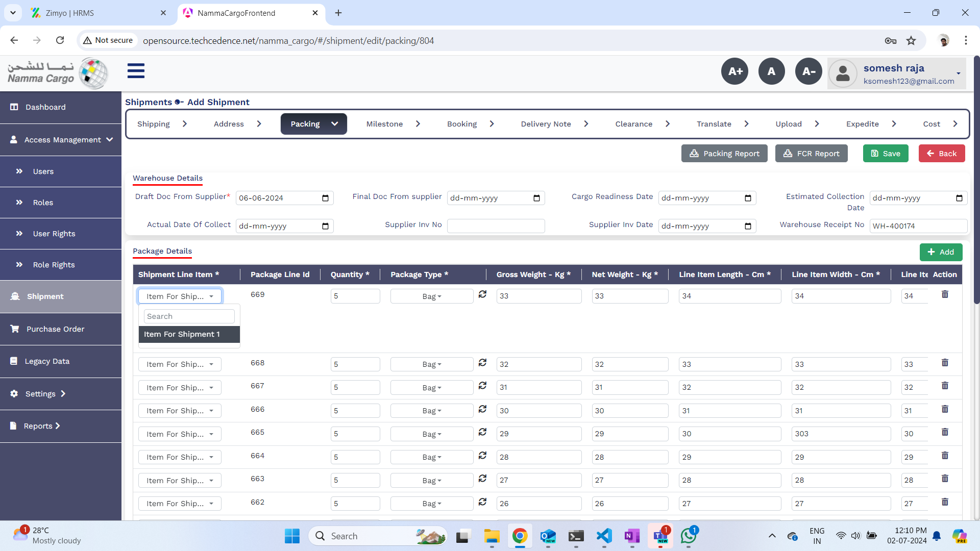Click the green Save button
The height and width of the screenshot is (551, 980).
tap(886, 154)
